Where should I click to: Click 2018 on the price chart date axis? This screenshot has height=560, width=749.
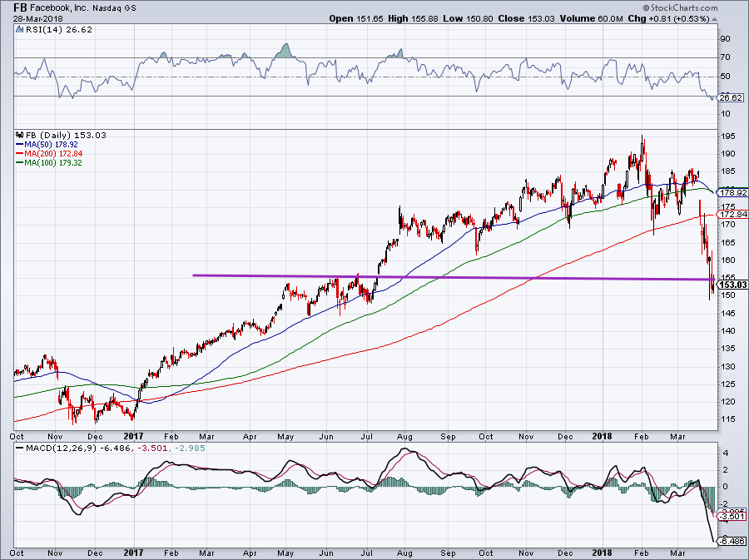pyautogui.click(x=602, y=436)
